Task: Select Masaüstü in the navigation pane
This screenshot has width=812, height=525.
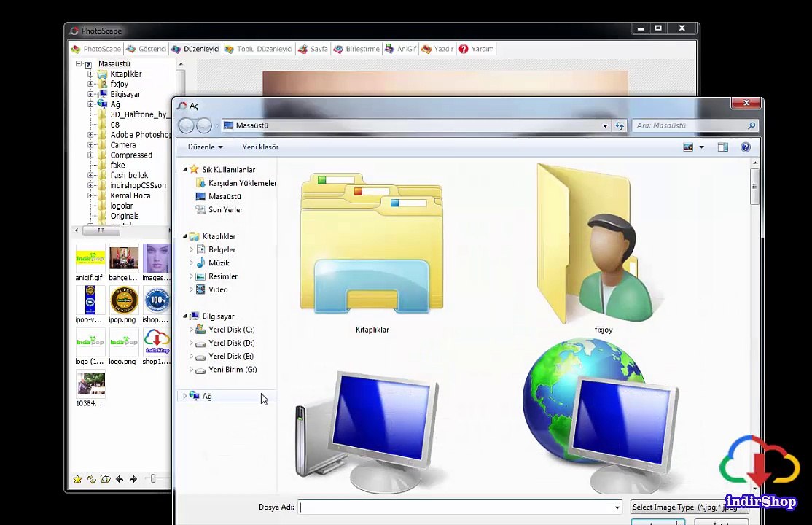Action: click(219, 196)
